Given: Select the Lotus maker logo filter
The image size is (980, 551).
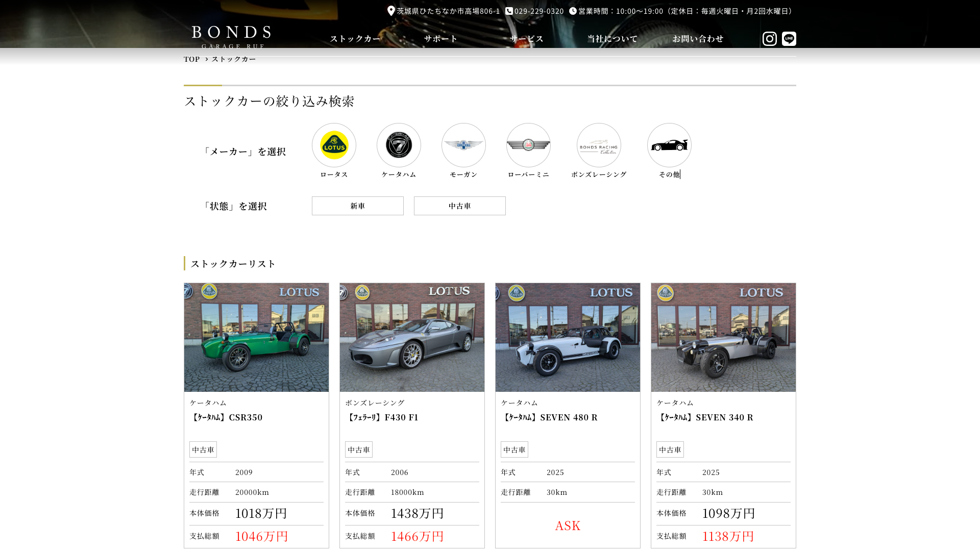Looking at the screenshot, I should 334,145.
